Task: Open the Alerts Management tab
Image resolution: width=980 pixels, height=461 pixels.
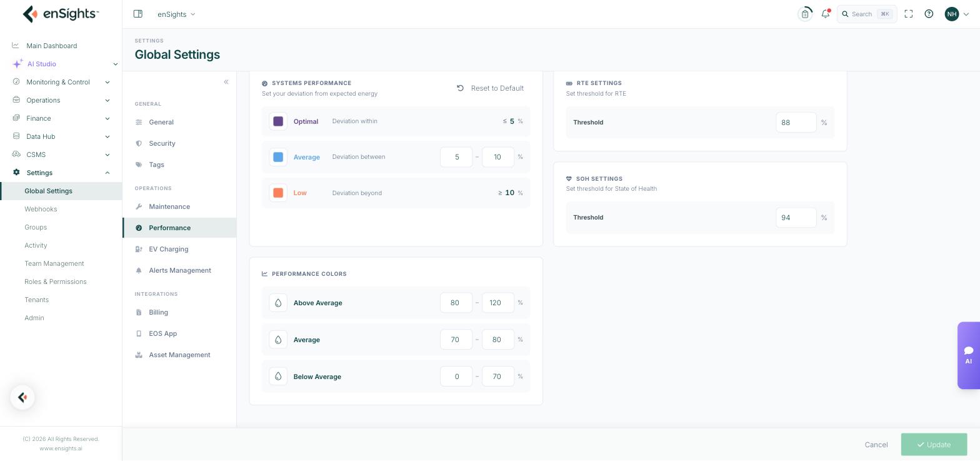Action: tap(179, 270)
